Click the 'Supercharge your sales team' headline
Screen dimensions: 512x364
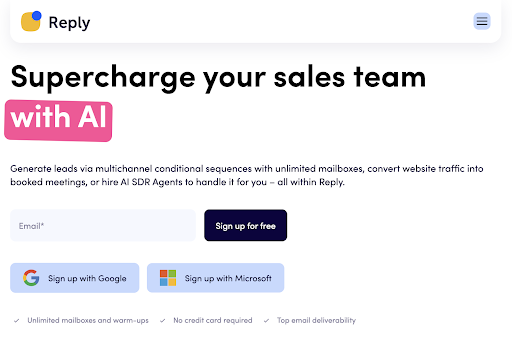click(218, 77)
